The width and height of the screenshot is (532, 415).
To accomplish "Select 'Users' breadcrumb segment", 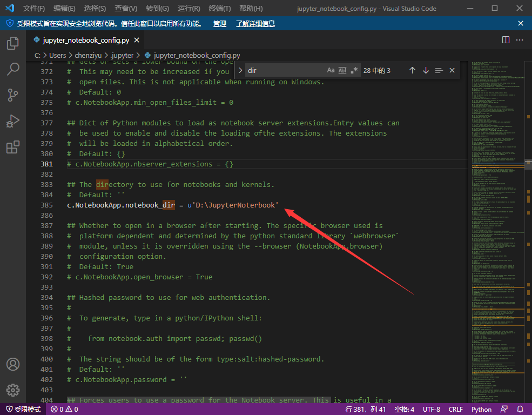I will (58, 55).
